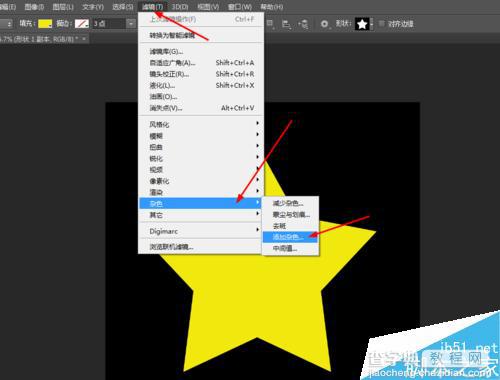Viewport: 500px width, 380px height.
Task: Open the 窗口(W) menu
Action: pyautogui.click(x=240, y=7)
